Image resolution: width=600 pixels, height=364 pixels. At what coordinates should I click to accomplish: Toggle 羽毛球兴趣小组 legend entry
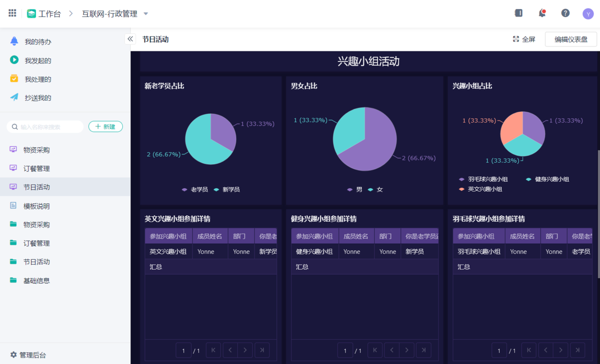click(x=483, y=179)
